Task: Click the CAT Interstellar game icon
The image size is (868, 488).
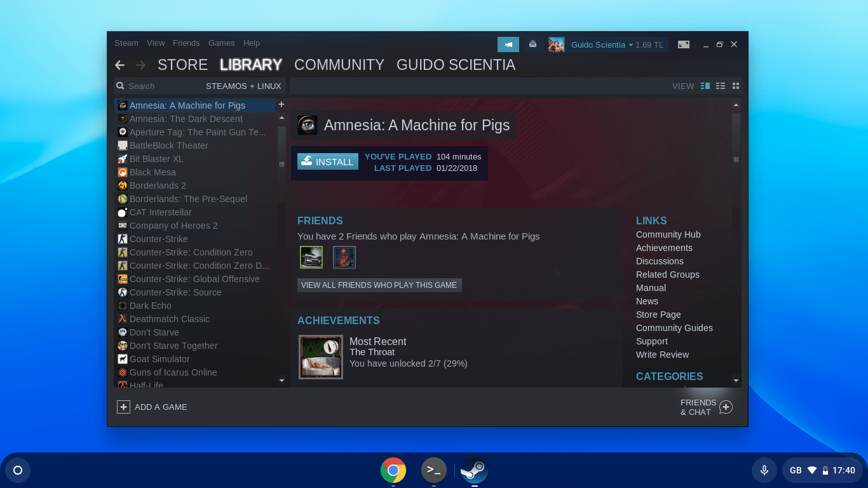Action: pos(123,212)
